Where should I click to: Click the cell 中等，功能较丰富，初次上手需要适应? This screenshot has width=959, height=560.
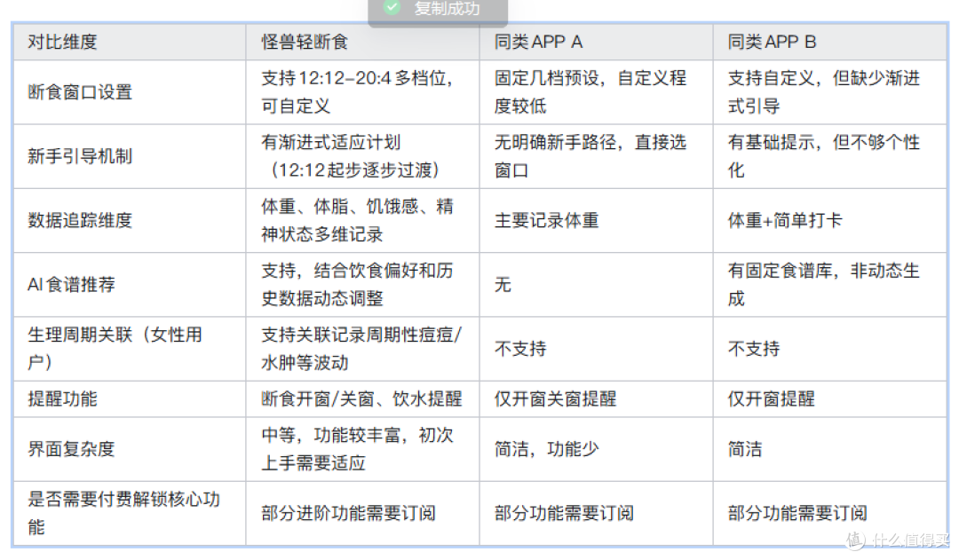[362, 449]
